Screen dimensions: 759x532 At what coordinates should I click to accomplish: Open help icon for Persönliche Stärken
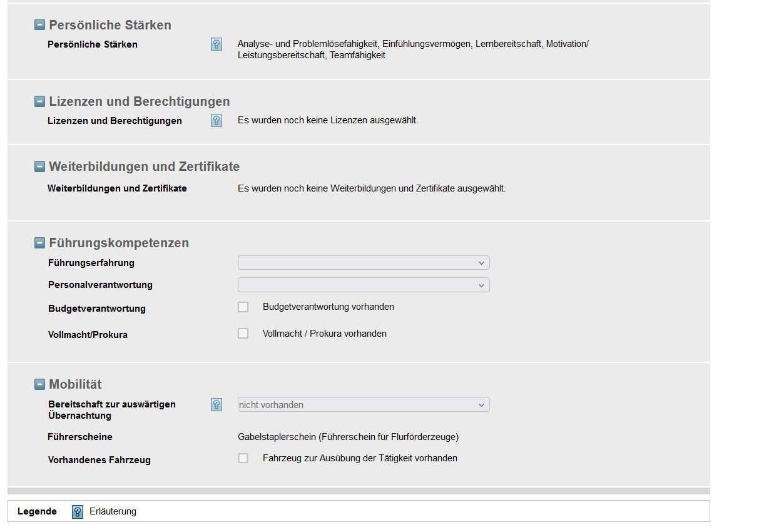(216, 44)
